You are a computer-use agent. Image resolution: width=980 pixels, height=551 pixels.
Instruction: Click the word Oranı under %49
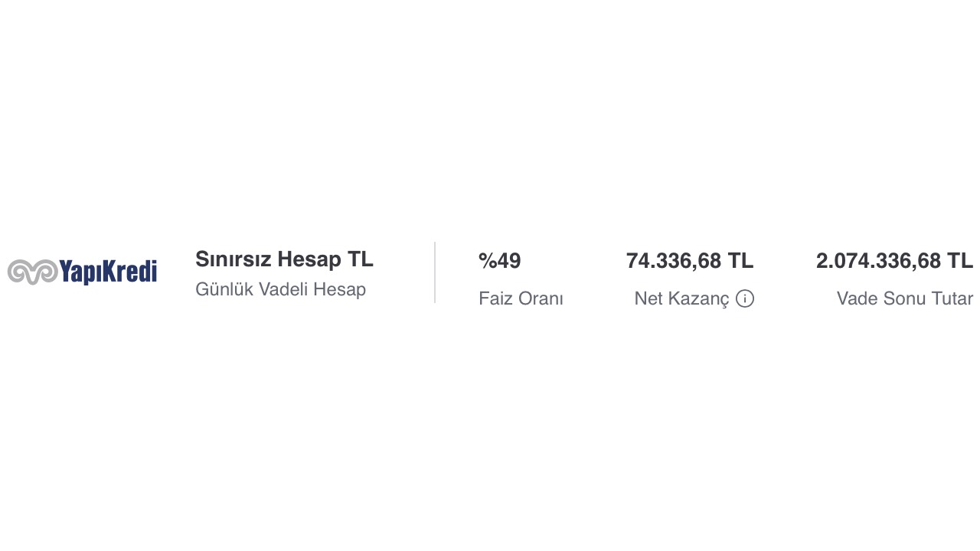point(541,298)
